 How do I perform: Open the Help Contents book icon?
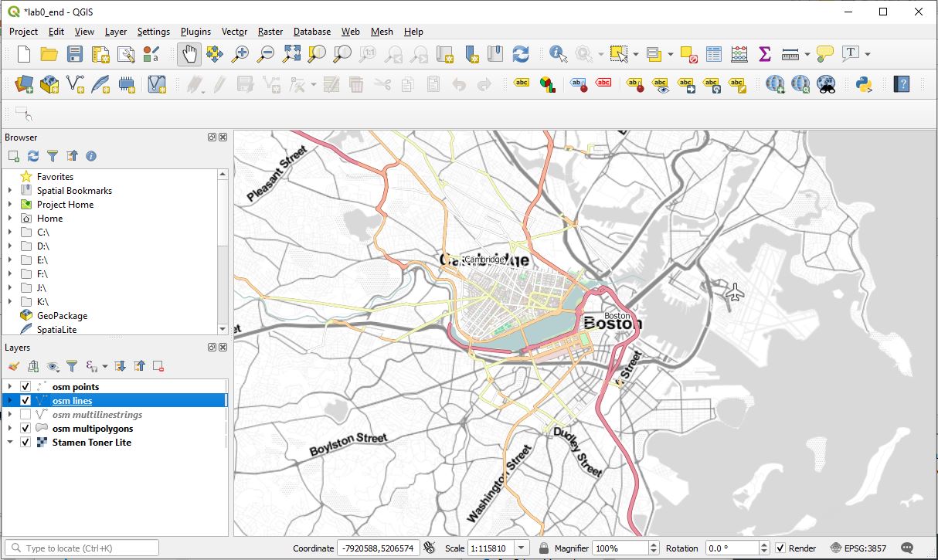901,83
